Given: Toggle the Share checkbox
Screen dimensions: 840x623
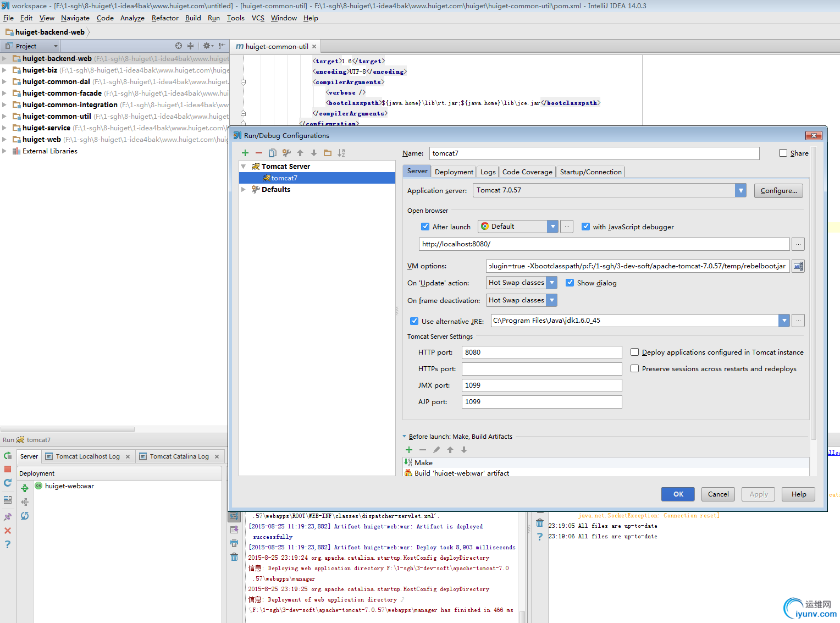Looking at the screenshot, I should (783, 153).
